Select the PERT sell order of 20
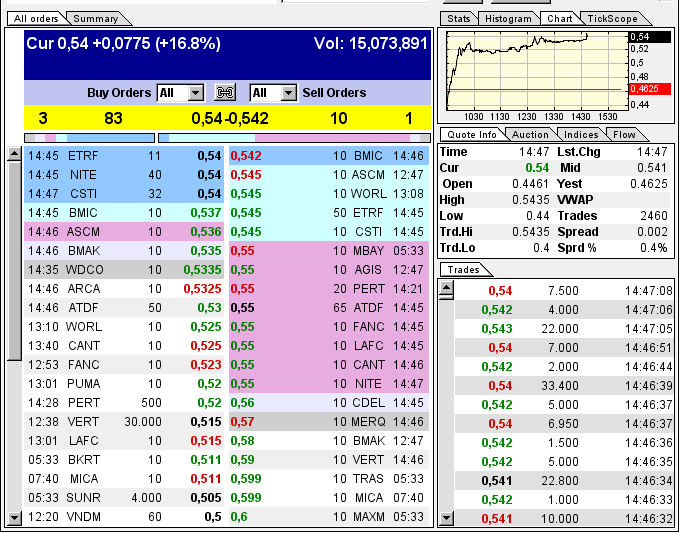 [x=329, y=289]
